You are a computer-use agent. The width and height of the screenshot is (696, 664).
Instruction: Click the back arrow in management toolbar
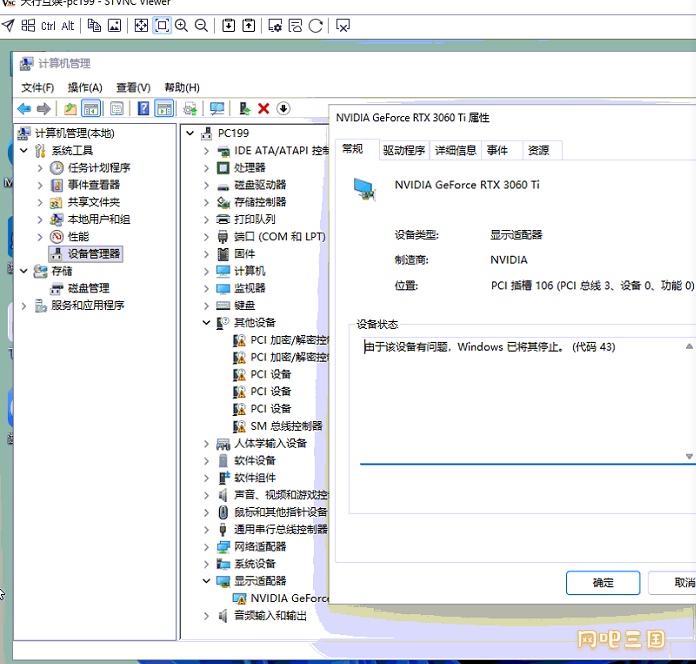(x=24, y=108)
